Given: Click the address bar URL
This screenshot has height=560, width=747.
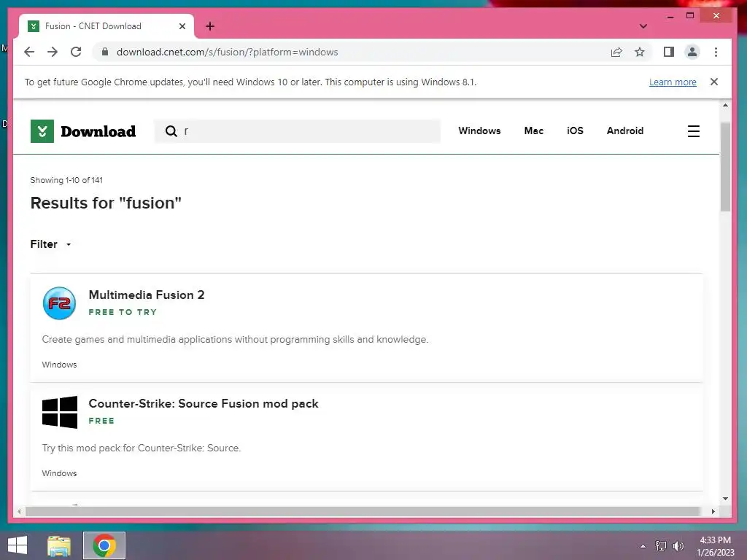Looking at the screenshot, I should (228, 52).
